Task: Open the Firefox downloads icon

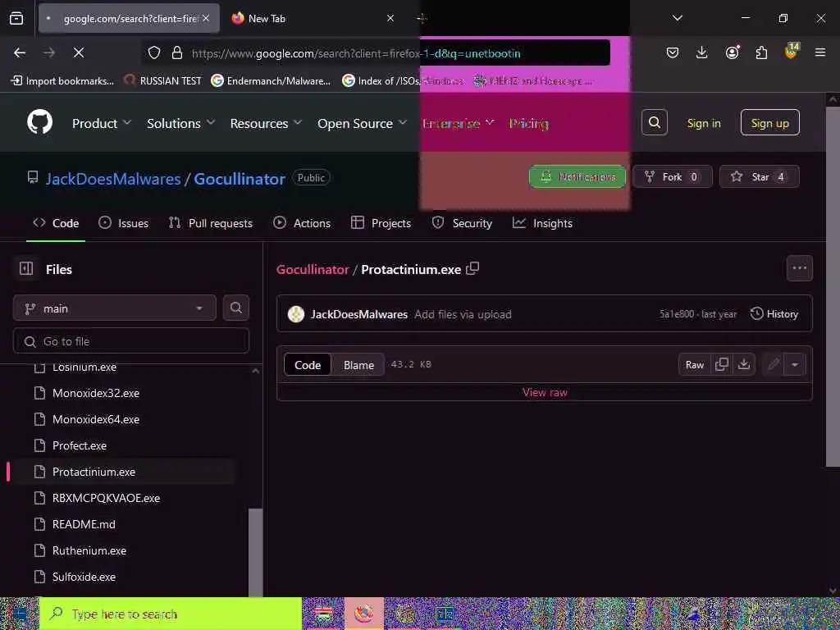Action: 702,52
